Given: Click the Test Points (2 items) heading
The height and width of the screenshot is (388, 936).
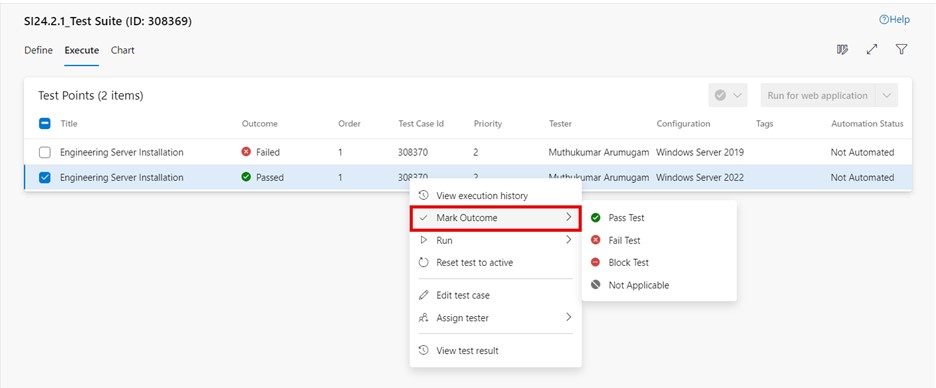Looking at the screenshot, I should click(x=91, y=96).
